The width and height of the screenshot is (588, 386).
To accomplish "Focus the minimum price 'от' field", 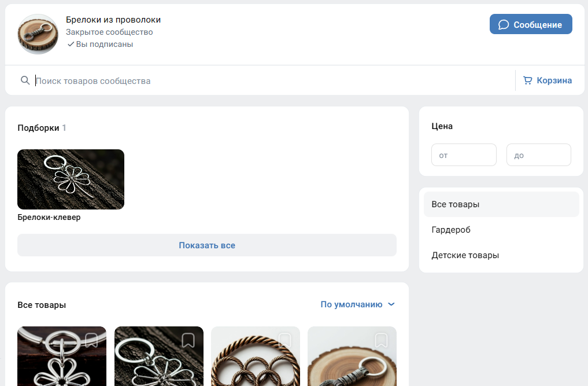I will tap(464, 155).
